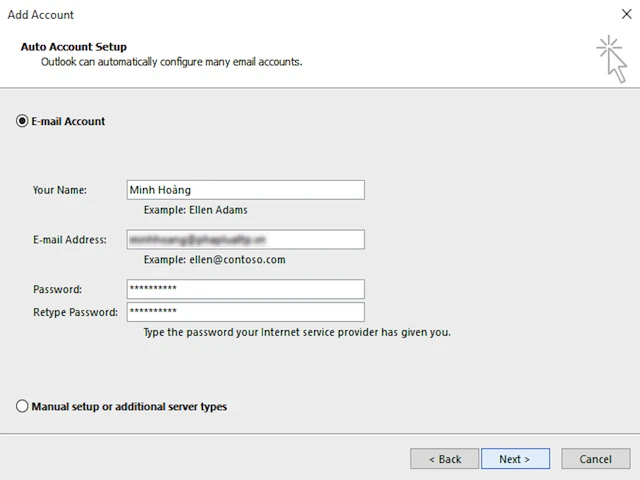This screenshot has width=640, height=480.
Task: Choose Manual setup or additional server types
Action: click(x=23, y=407)
